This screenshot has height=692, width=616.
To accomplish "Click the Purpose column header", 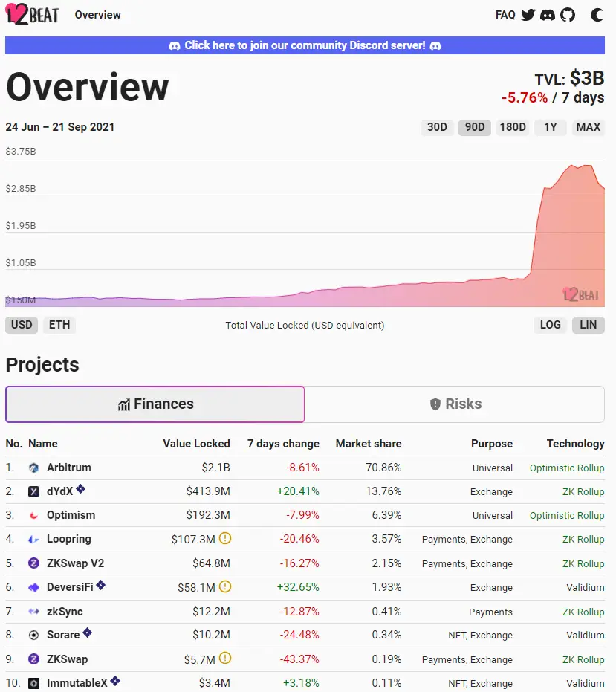I will 492,444.
